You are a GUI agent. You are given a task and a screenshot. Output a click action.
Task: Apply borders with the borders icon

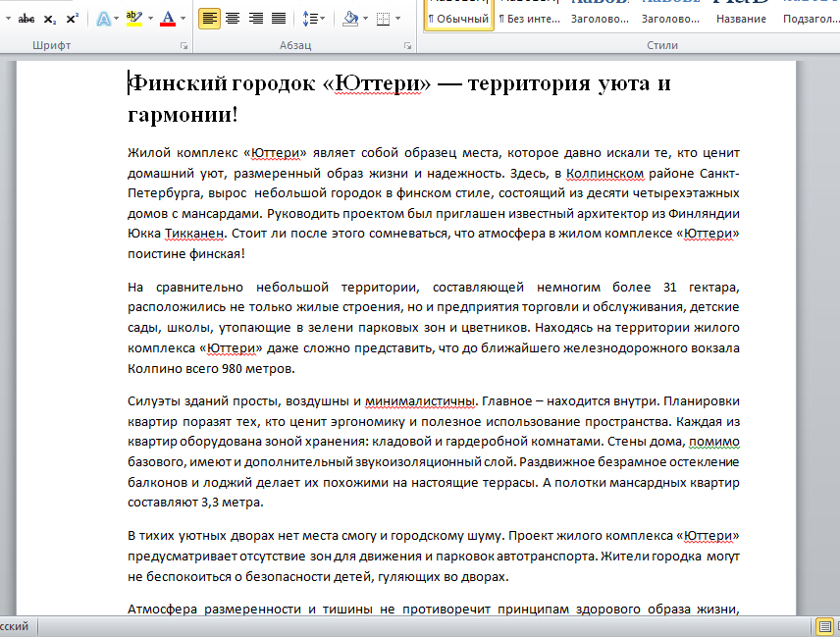383,20
